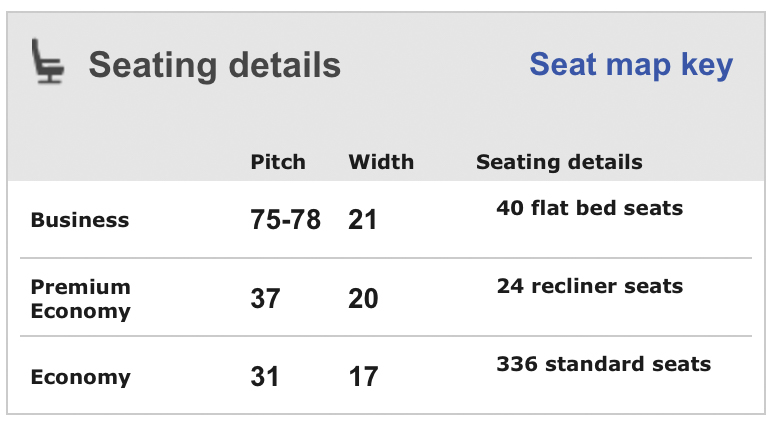Click the 40 flat bed seats text
Image resolution: width=777 pixels, height=429 pixels.
point(589,209)
